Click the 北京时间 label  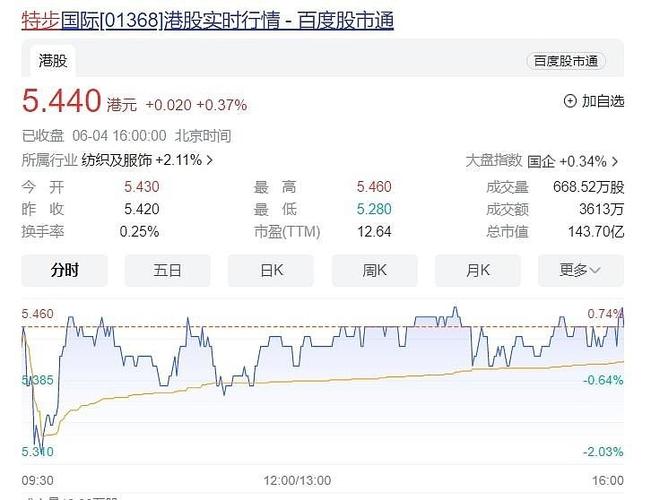203,136
